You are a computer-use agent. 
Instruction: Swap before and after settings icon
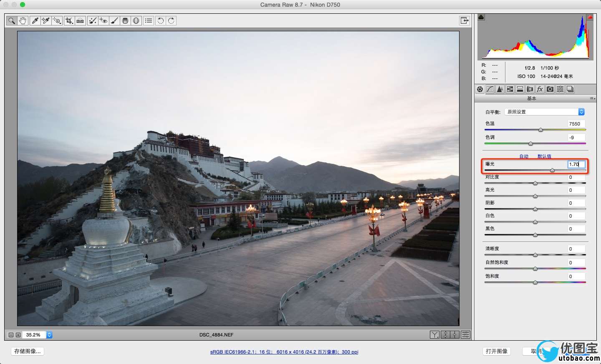445,335
